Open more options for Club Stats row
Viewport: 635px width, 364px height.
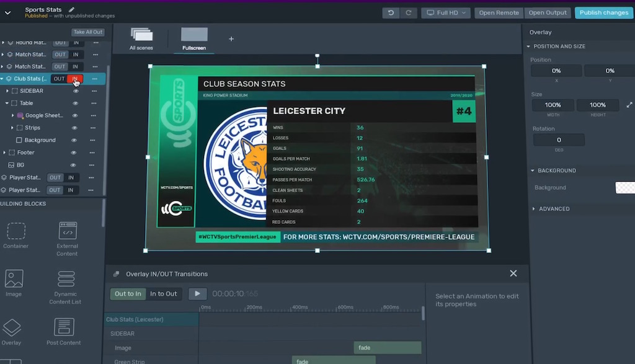pos(94,79)
